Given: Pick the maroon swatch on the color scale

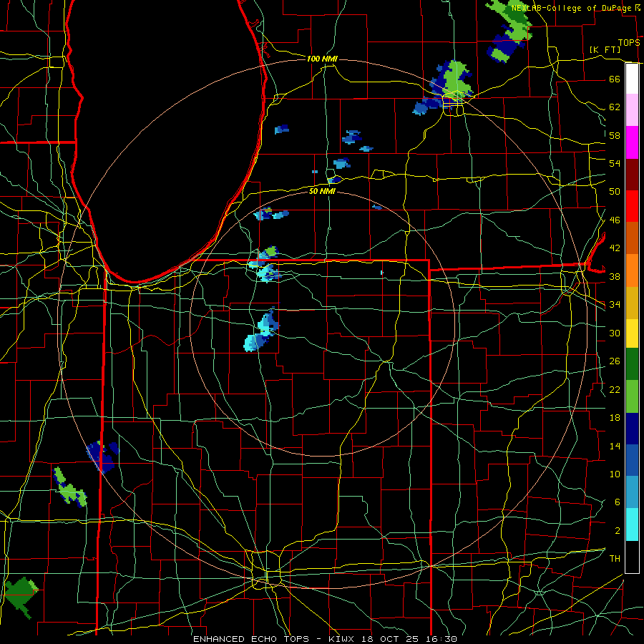Looking at the screenshot, I should [632, 174].
